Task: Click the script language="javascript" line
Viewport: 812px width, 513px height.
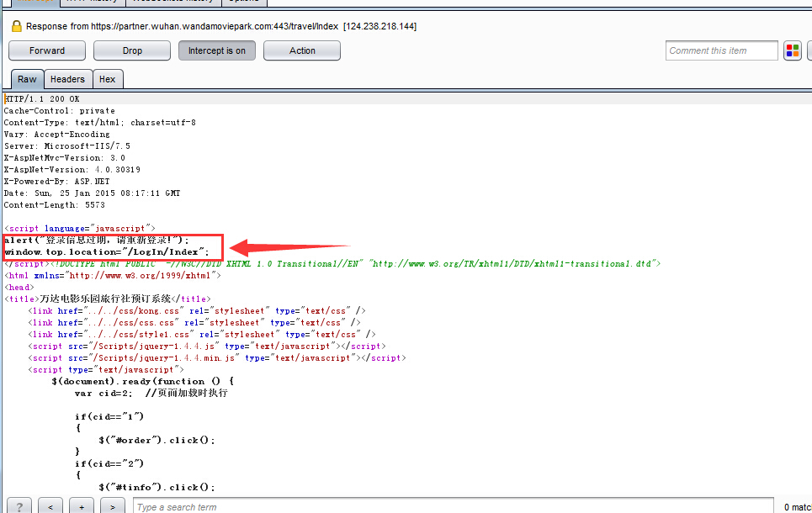Action: [x=80, y=229]
